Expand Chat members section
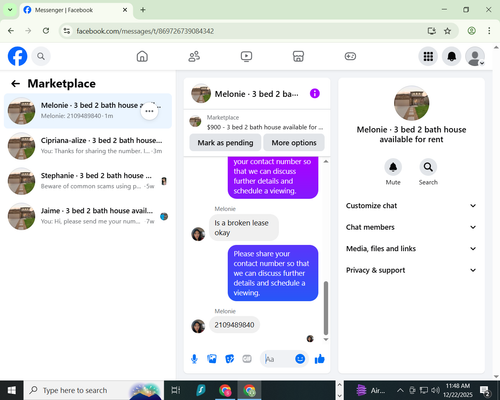The height and width of the screenshot is (400, 500). point(411,227)
